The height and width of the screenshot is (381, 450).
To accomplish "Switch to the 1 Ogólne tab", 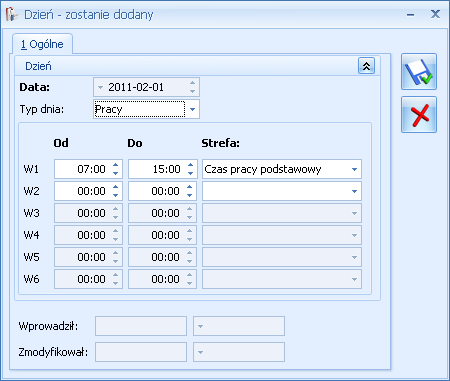I will pos(42,44).
